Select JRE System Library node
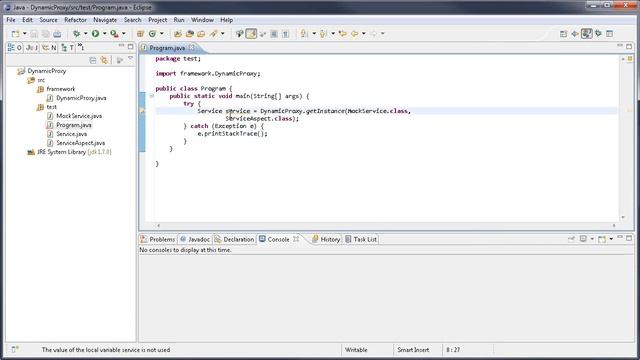This screenshot has width=640, height=360. [69, 152]
